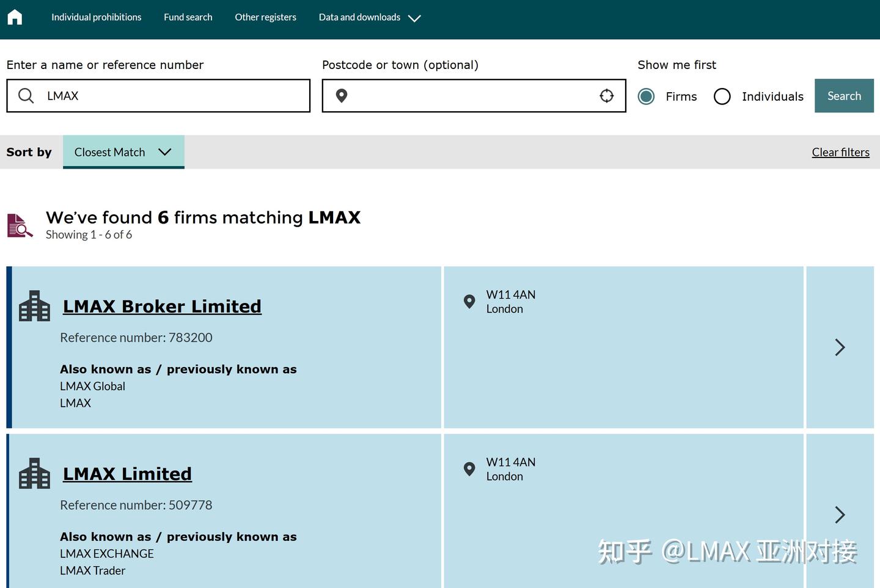The height and width of the screenshot is (588, 880).
Task: Open the Closest Match sort dropdown
Action: pos(123,152)
